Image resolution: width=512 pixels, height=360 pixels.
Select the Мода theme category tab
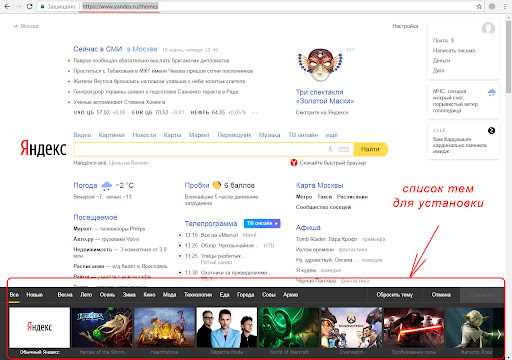[169, 295]
